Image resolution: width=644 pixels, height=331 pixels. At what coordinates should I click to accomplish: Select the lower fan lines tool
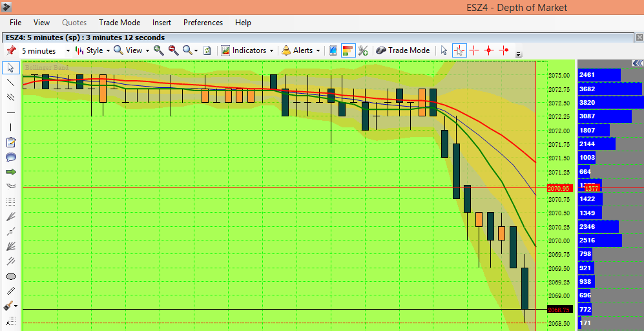11,246
